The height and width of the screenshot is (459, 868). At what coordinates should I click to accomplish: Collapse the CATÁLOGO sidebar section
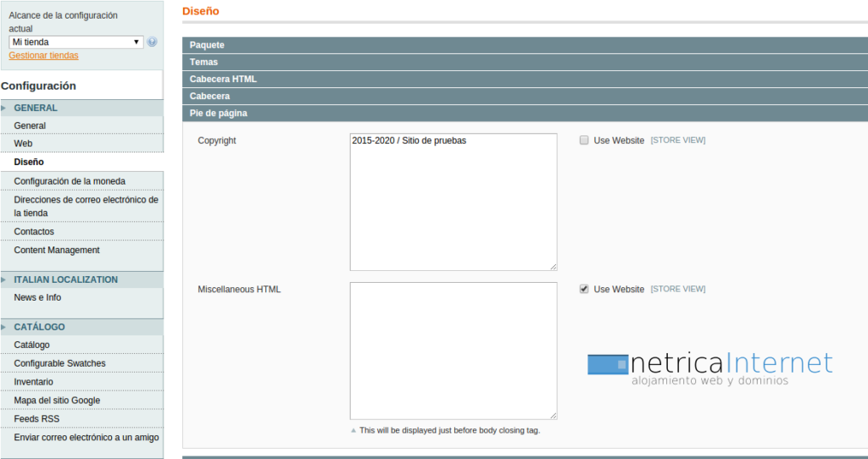pyautogui.click(x=82, y=327)
